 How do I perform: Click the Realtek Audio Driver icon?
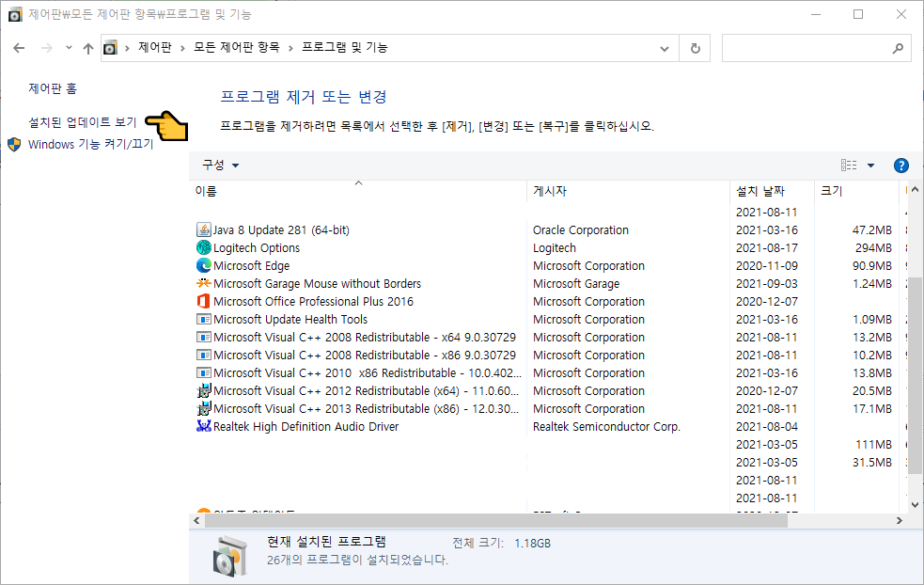203,426
